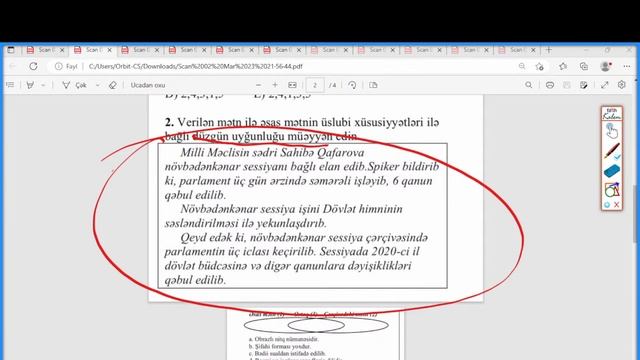Rotate the PDF page
The height and width of the screenshot is (360, 640).
[x=352, y=85]
